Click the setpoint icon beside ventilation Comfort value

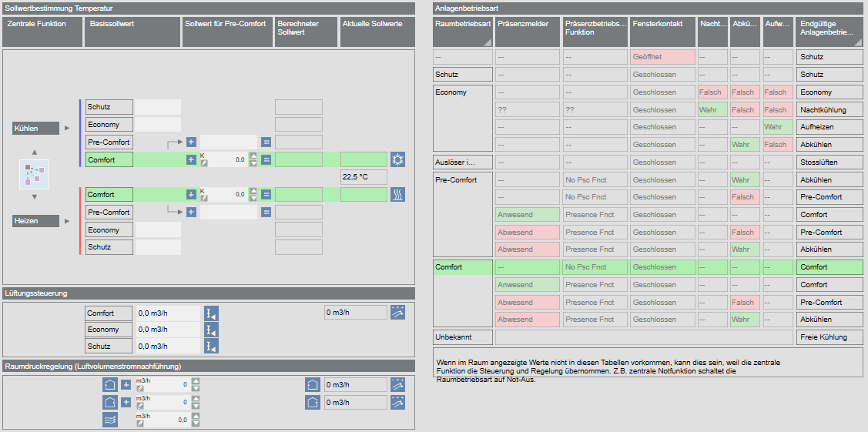(x=211, y=313)
